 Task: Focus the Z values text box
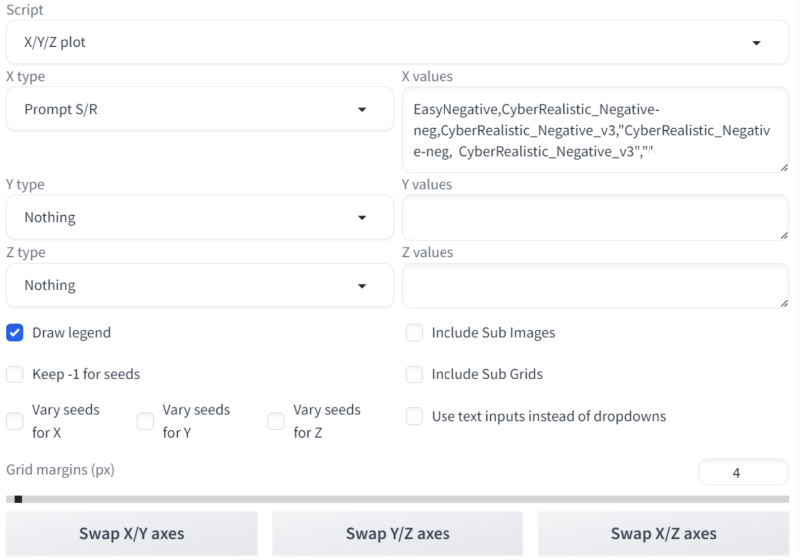click(x=594, y=285)
